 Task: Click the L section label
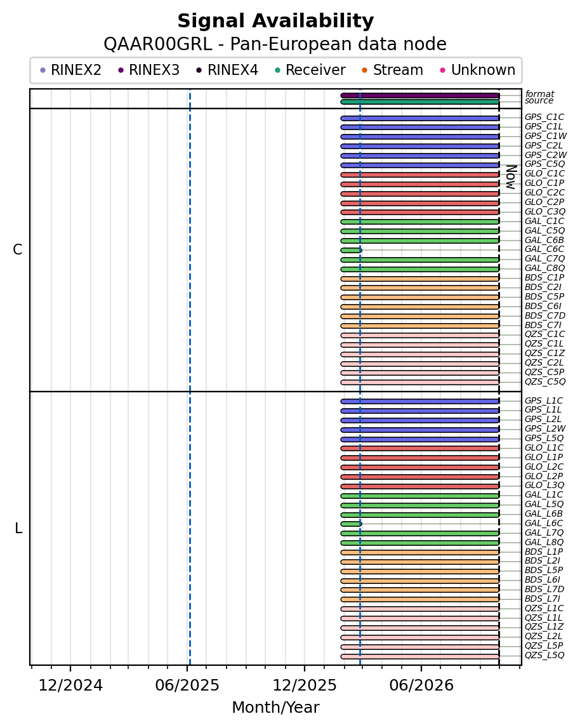[x=18, y=528]
